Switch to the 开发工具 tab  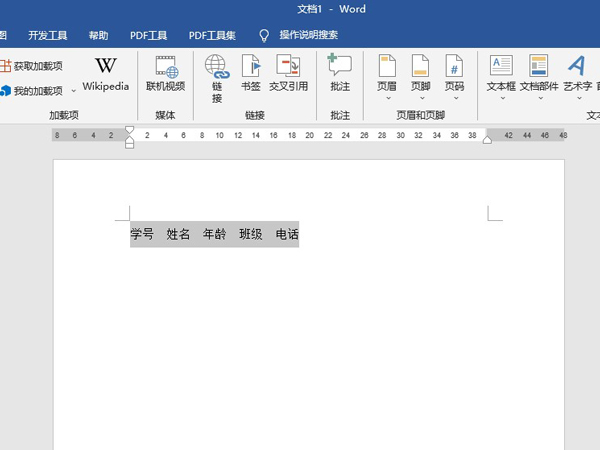[48, 35]
